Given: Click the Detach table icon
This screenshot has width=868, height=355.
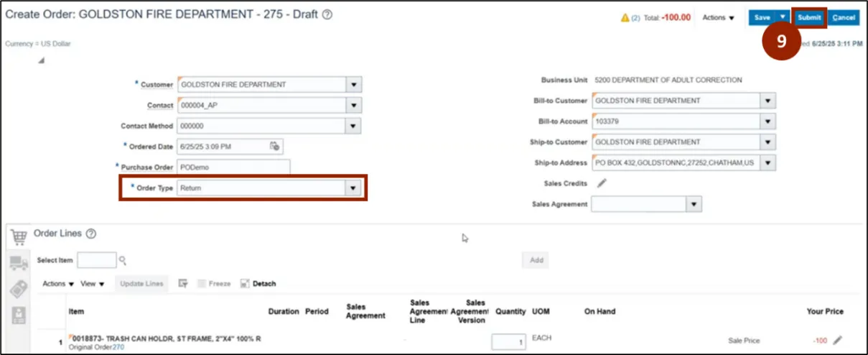Looking at the screenshot, I should pos(245,284).
